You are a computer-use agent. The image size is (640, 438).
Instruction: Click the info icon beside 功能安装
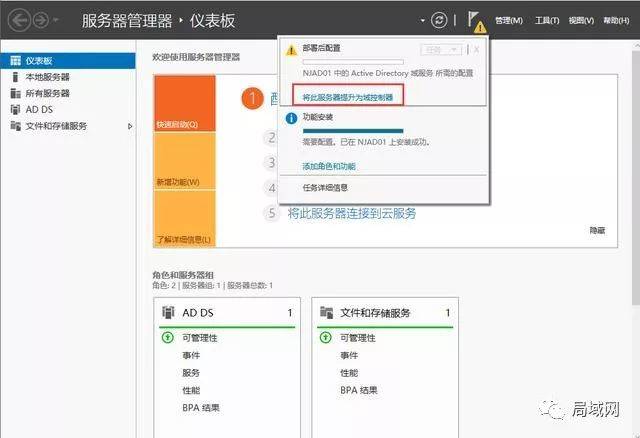[x=291, y=118]
